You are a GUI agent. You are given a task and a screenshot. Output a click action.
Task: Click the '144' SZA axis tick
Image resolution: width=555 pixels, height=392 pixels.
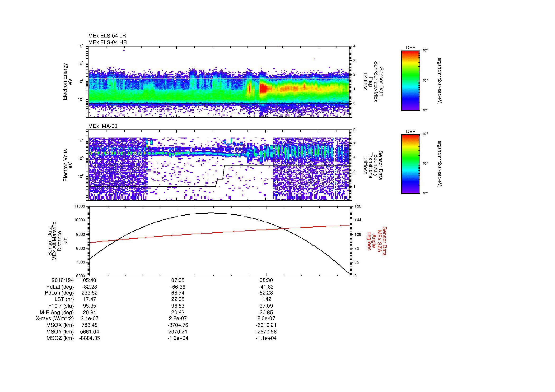coord(358,220)
